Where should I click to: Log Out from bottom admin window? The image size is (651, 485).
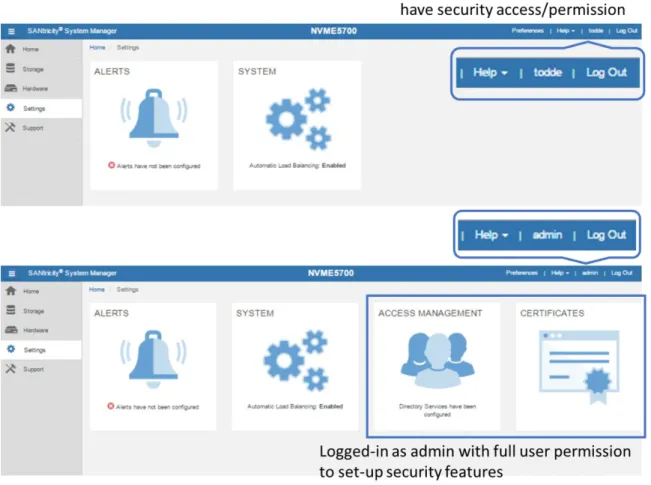pyautogui.click(x=622, y=273)
